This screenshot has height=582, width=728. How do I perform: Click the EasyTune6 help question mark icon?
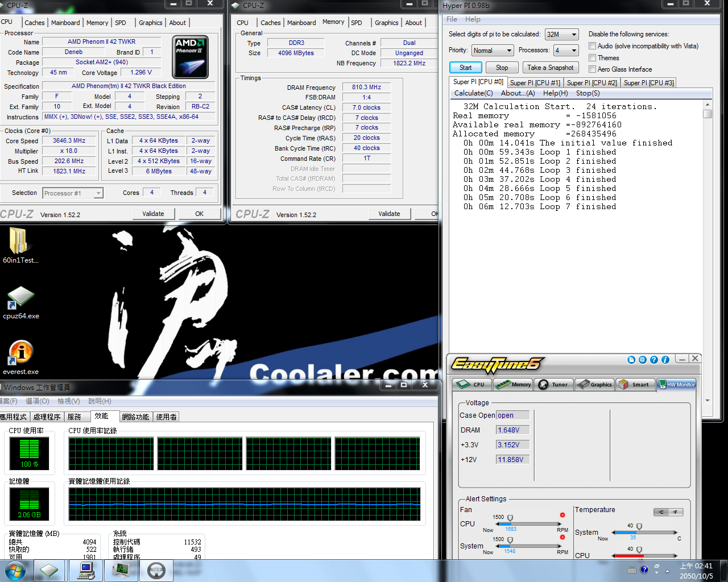click(653, 360)
